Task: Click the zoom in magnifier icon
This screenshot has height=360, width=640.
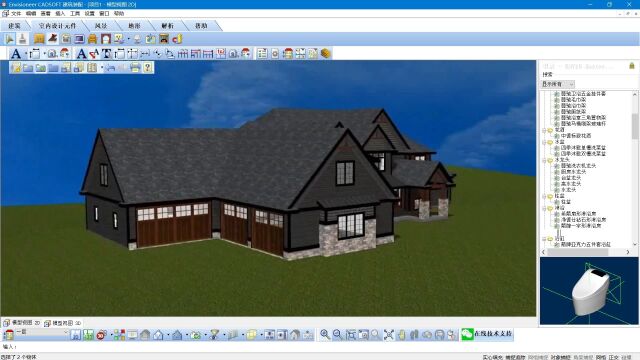Action: click(x=325, y=335)
